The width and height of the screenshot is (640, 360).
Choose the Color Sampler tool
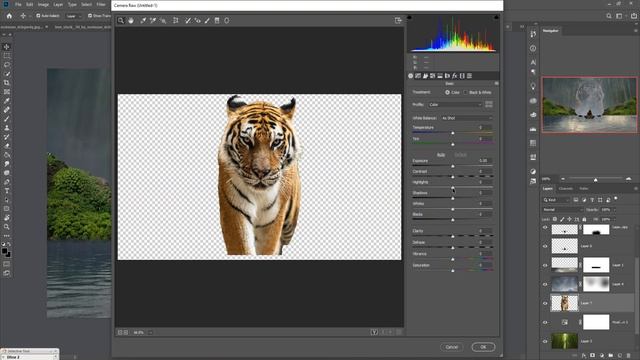click(153, 20)
